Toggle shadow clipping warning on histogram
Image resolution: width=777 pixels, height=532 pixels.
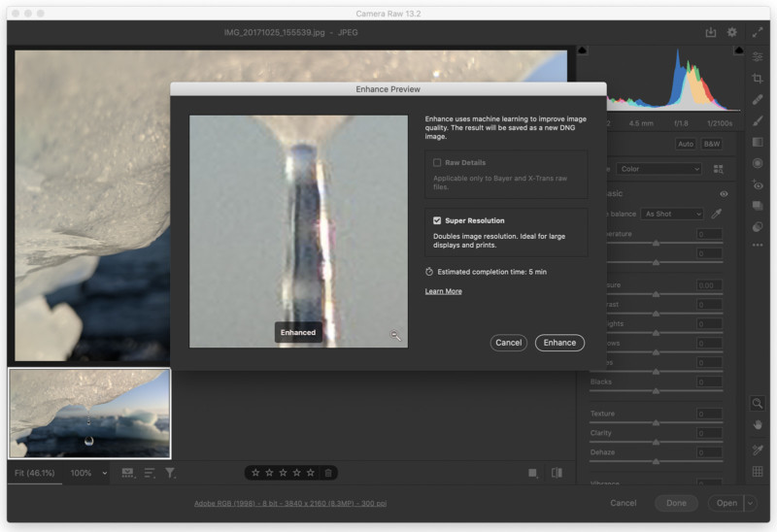pos(582,50)
